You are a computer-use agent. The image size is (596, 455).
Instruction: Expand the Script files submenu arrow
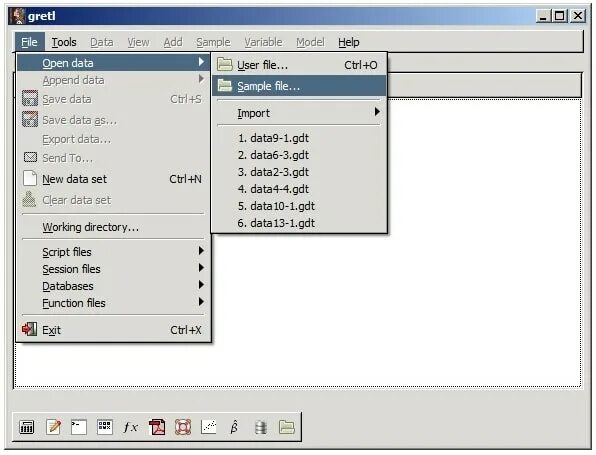(x=201, y=250)
